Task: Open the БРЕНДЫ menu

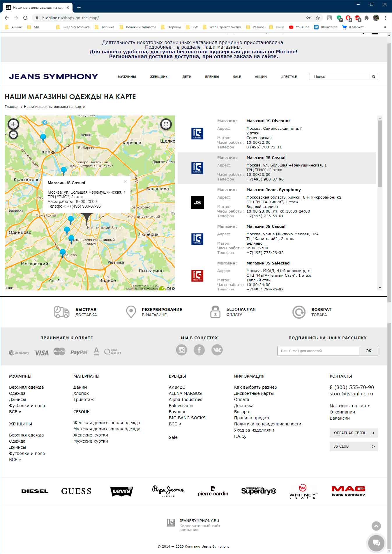Action: (212, 77)
